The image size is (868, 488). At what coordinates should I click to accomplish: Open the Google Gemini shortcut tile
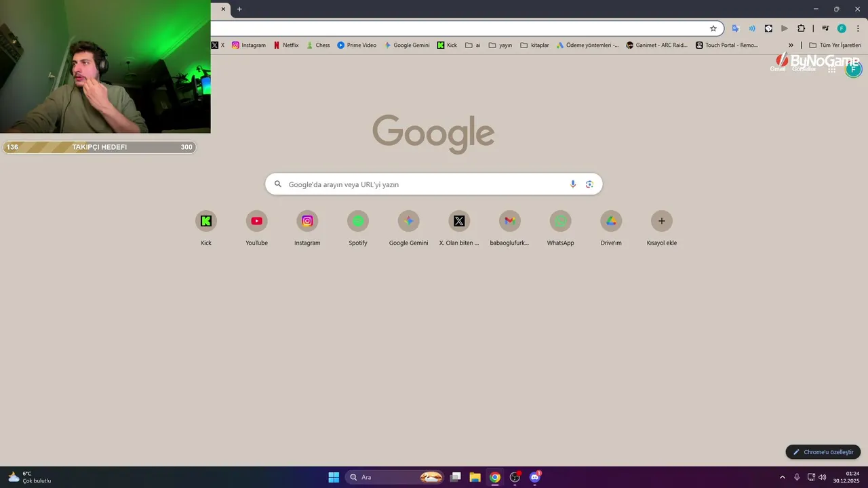(408, 221)
